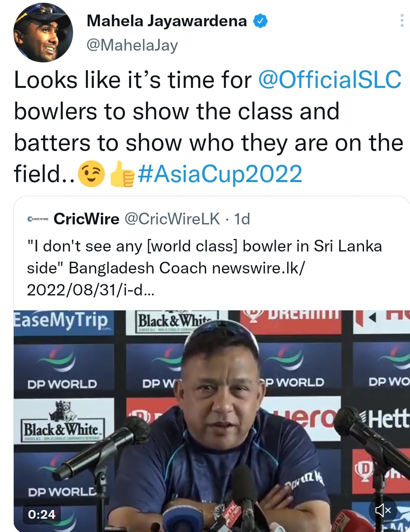The height and width of the screenshot is (532, 410).
Task: Click the 0:24 video duration badge
Action: click(x=42, y=514)
